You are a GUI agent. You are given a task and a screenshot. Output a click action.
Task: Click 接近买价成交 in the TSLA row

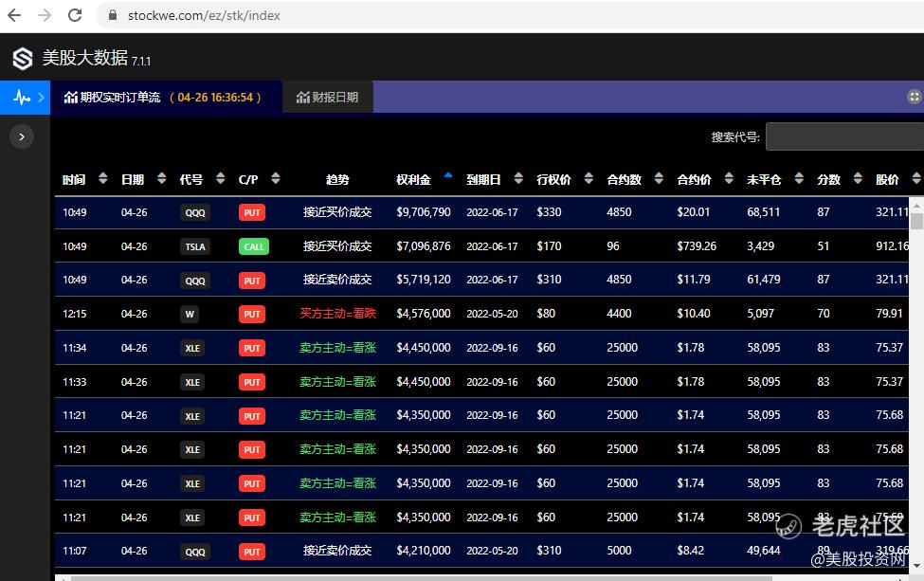coord(337,246)
